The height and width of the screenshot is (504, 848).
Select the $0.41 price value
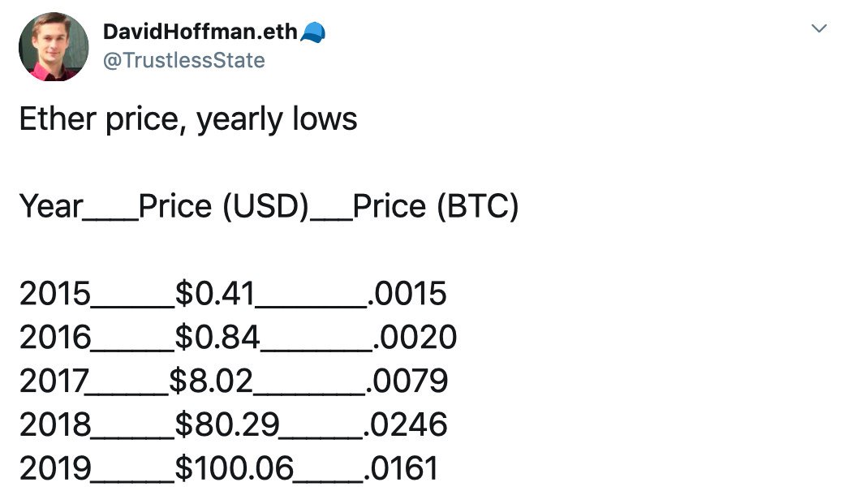(215, 294)
